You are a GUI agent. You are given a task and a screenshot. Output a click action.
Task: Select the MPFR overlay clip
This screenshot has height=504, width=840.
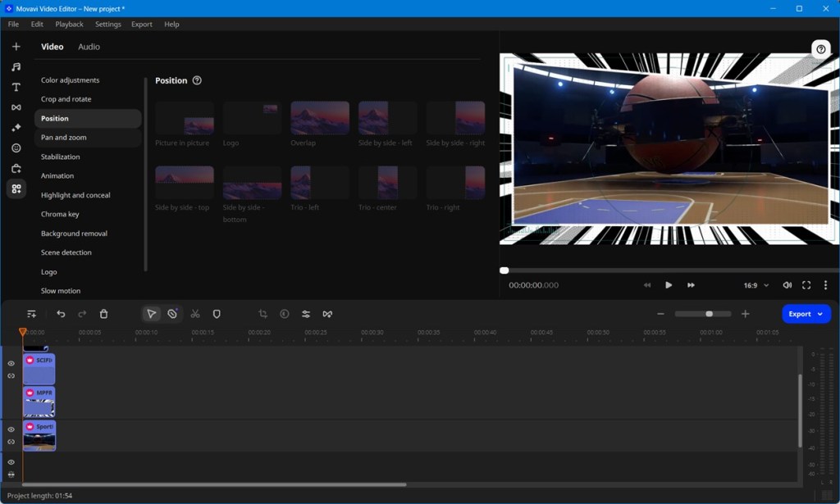pyautogui.click(x=39, y=402)
